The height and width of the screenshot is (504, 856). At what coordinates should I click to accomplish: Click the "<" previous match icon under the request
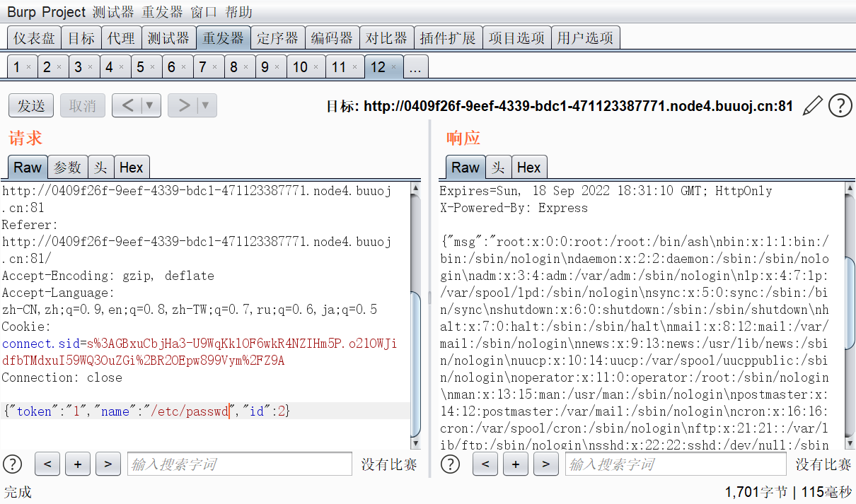47,464
